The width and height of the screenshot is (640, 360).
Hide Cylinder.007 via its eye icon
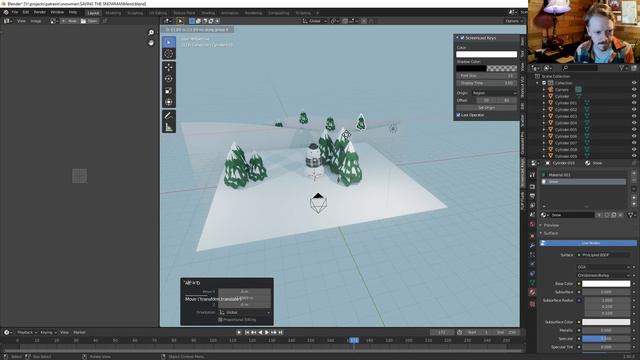[x=634, y=143]
